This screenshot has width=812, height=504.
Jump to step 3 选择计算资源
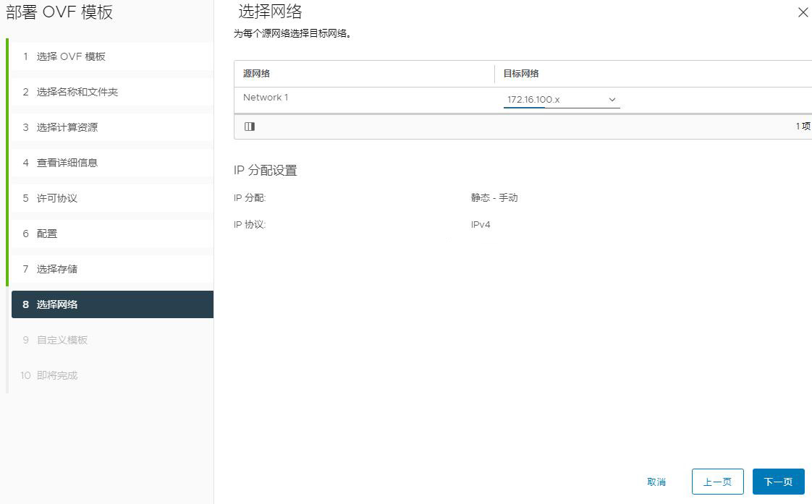click(x=67, y=127)
